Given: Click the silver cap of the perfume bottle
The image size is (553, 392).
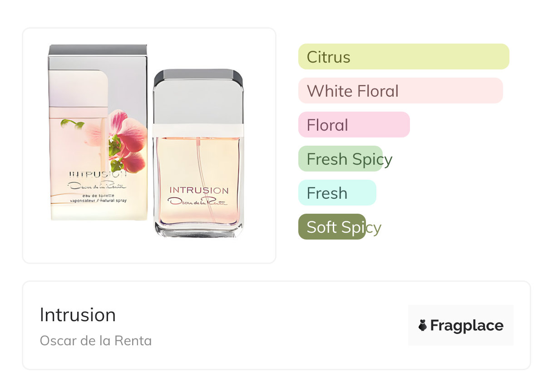Looking at the screenshot, I should [x=198, y=96].
